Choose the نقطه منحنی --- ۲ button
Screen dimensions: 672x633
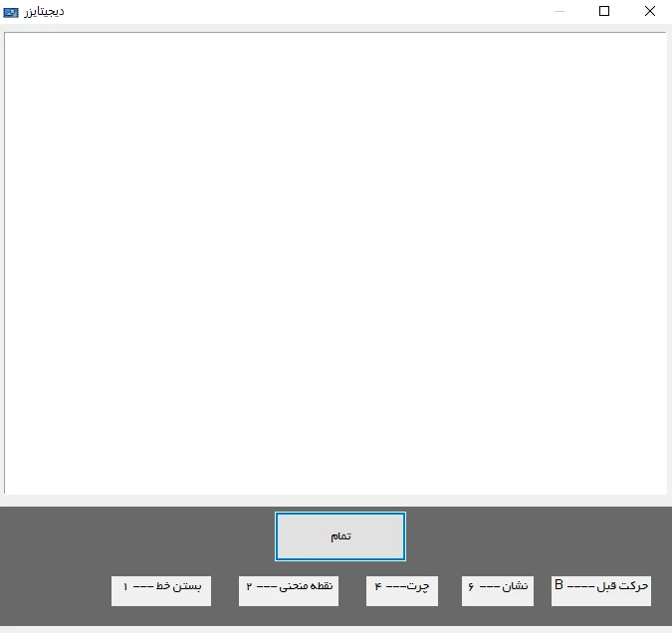pyautogui.click(x=289, y=590)
